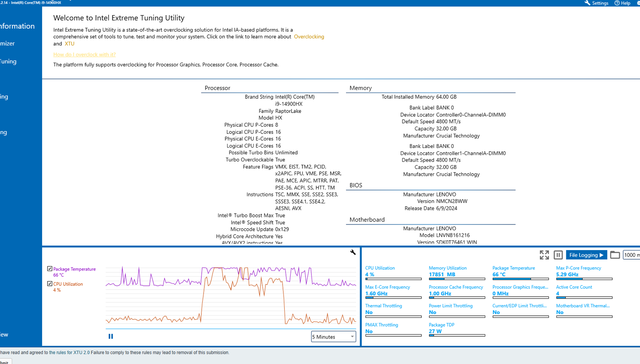This screenshot has height=364, width=640.
Task: Select the Current/EDP Limit Throttling tile
Action: click(x=520, y=311)
